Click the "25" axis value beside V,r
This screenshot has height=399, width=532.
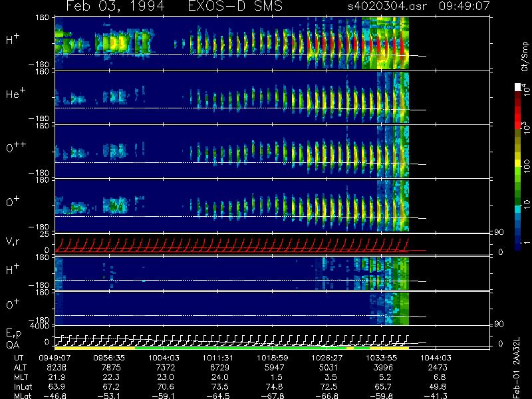pyautogui.click(x=45, y=234)
